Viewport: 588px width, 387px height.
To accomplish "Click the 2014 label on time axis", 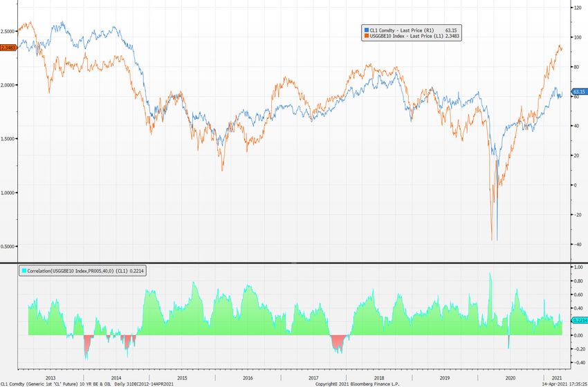I will pyautogui.click(x=116, y=377).
